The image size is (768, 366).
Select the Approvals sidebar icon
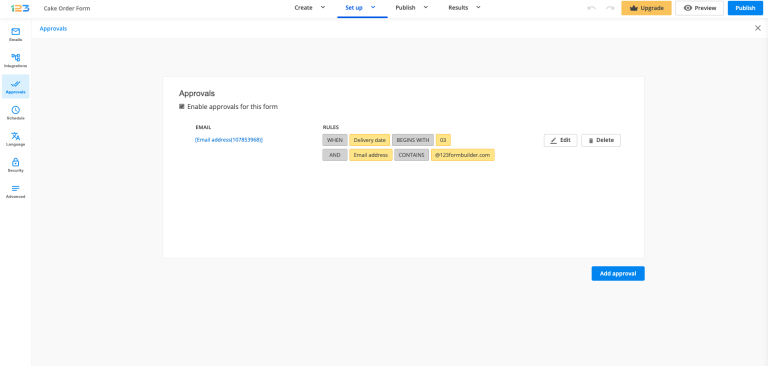coord(16,87)
